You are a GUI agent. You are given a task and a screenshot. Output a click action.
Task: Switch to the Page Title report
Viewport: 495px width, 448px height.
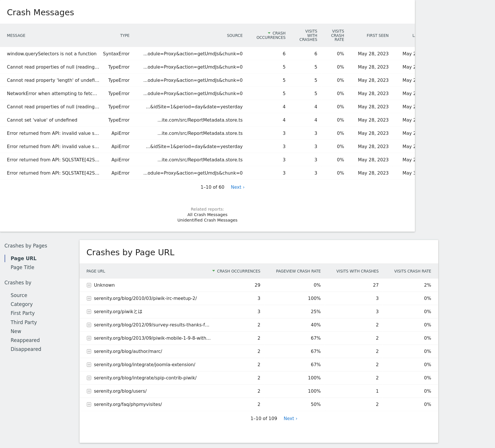point(22,267)
